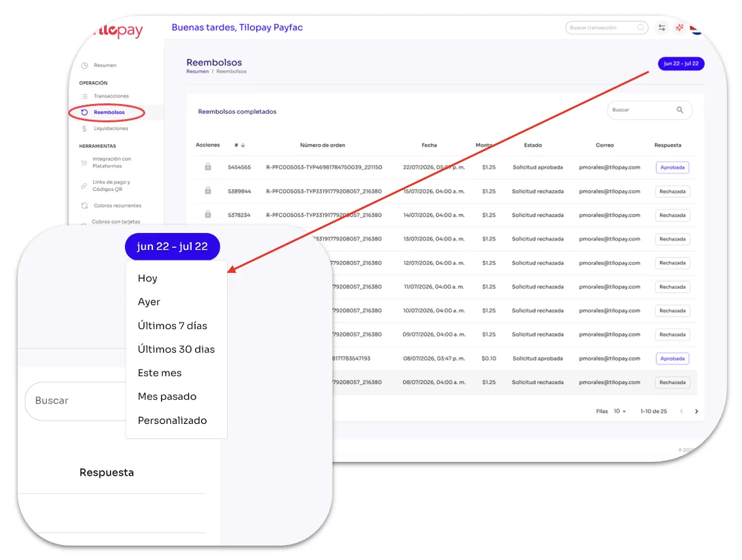Click the 1-10 de 25 pagination text
Screen dimensions: 742x560
pyautogui.click(x=654, y=411)
